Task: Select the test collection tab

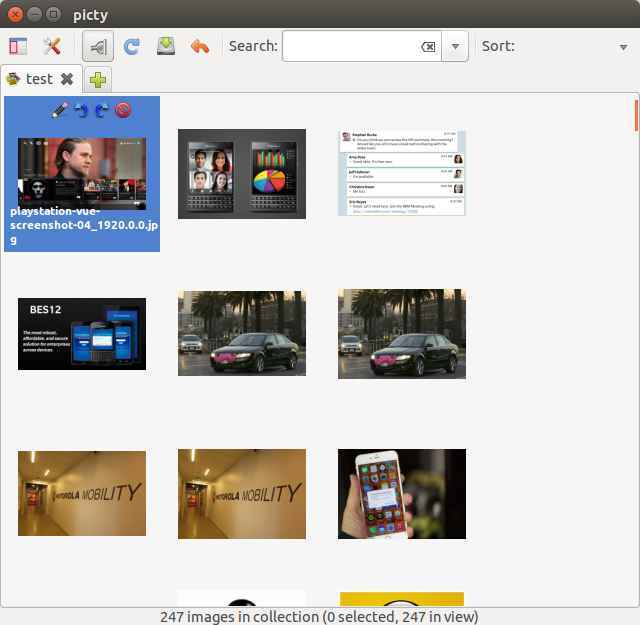Action: point(39,79)
